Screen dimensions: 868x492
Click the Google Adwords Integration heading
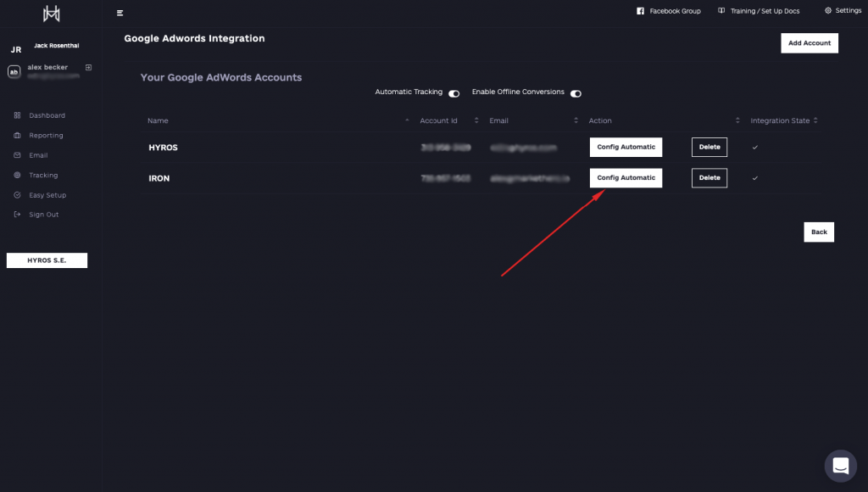tap(194, 39)
